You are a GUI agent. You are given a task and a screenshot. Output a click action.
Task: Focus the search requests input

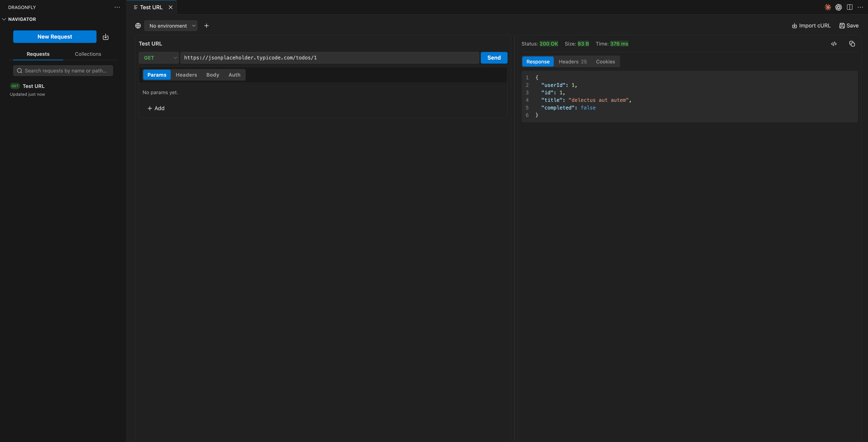[63, 71]
